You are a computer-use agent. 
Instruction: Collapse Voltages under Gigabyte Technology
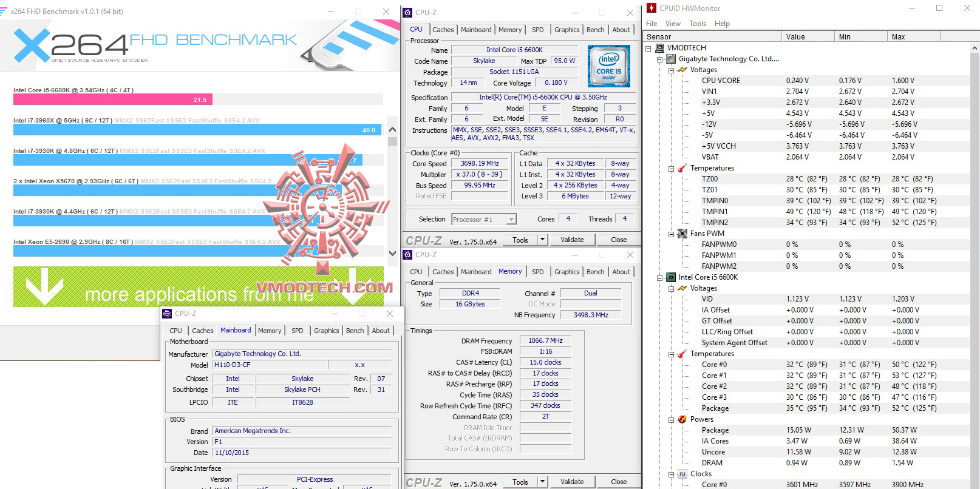click(671, 70)
